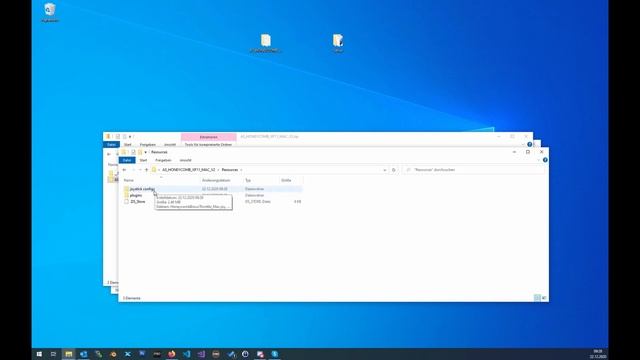The image size is (640, 360).
Task: Click the up-one-level arrow in Resources window
Action: 147,170
